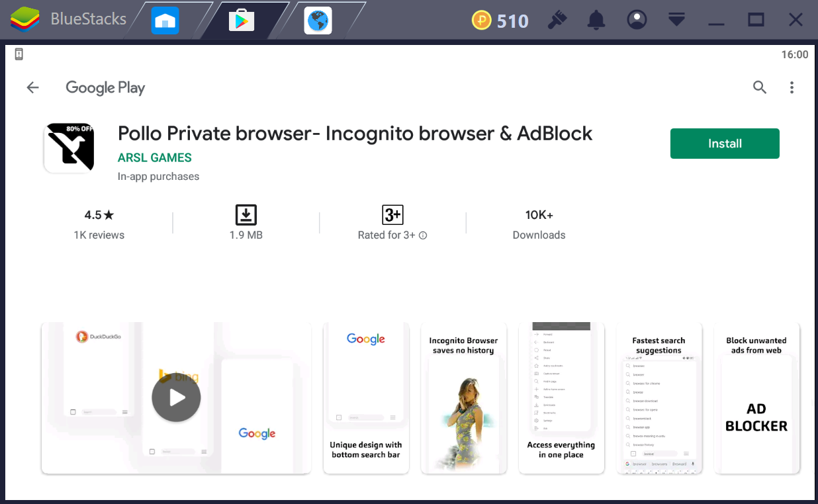View the Incognito Browser screenshot
Image resolution: width=818 pixels, height=504 pixels.
pos(463,398)
